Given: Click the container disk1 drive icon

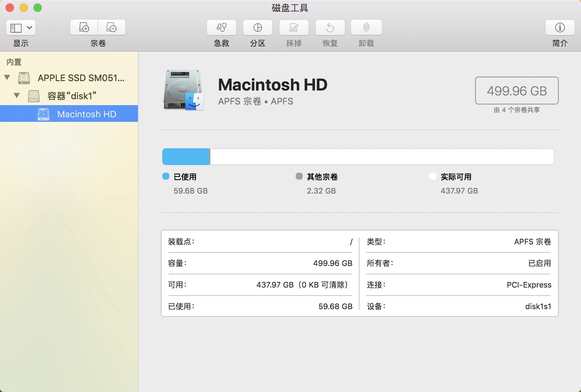Looking at the screenshot, I should (x=34, y=96).
